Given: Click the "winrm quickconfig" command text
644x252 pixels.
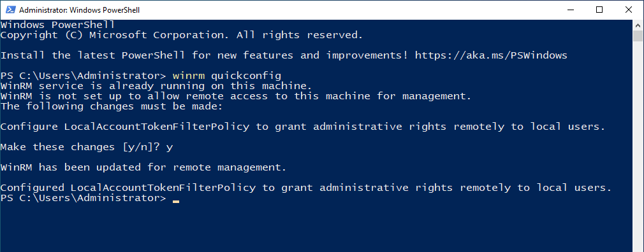Looking at the screenshot, I should [x=227, y=76].
